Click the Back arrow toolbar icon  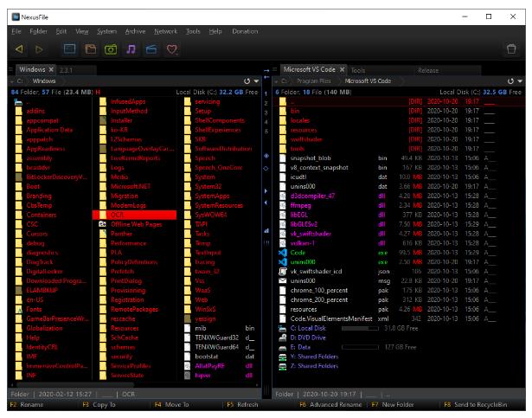tap(19, 49)
